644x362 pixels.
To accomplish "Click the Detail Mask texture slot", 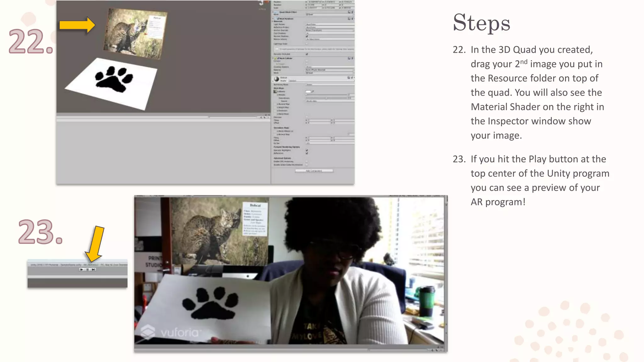I will tap(275, 114).
